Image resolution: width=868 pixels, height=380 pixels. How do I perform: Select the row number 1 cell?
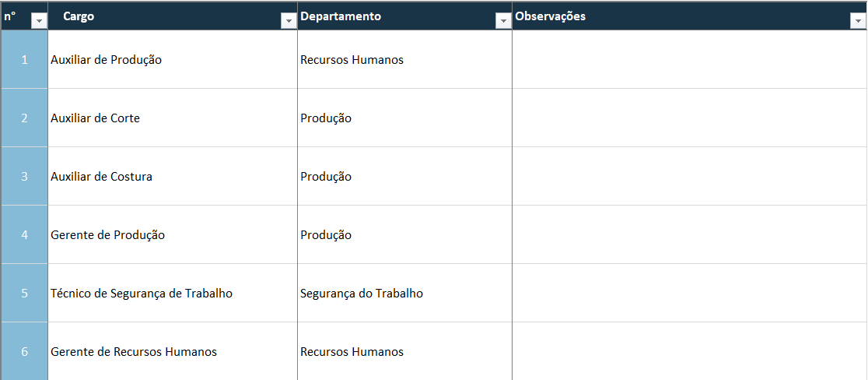pyautogui.click(x=24, y=59)
